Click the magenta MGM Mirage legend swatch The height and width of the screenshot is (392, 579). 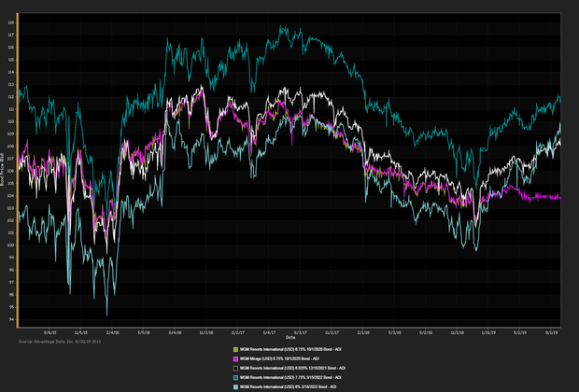click(x=235, y=358)
